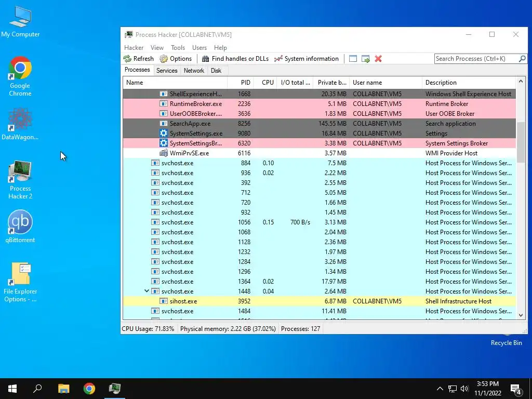Image resolution: width=532 pixels, height=399 pixels.
Task: Click Processes: 127 status text
Action: pyautogui.click(x=301, y=329)
